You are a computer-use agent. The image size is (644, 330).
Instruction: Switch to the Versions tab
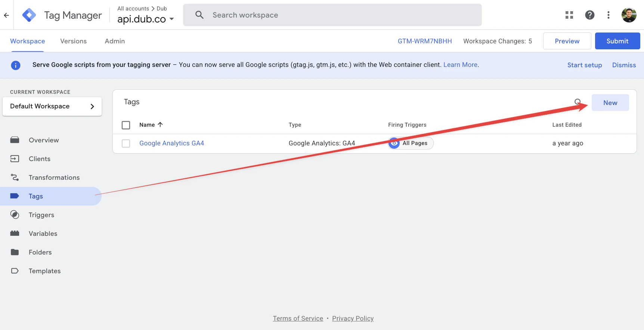74,41
